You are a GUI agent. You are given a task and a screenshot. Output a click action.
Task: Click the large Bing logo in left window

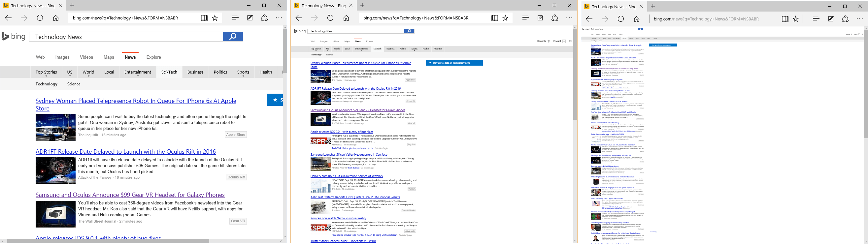coord(14,36)
